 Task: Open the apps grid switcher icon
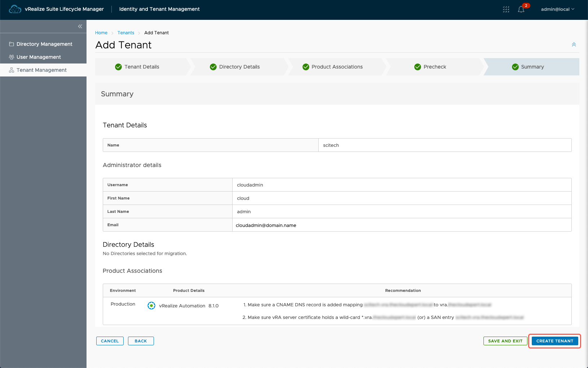506,9
